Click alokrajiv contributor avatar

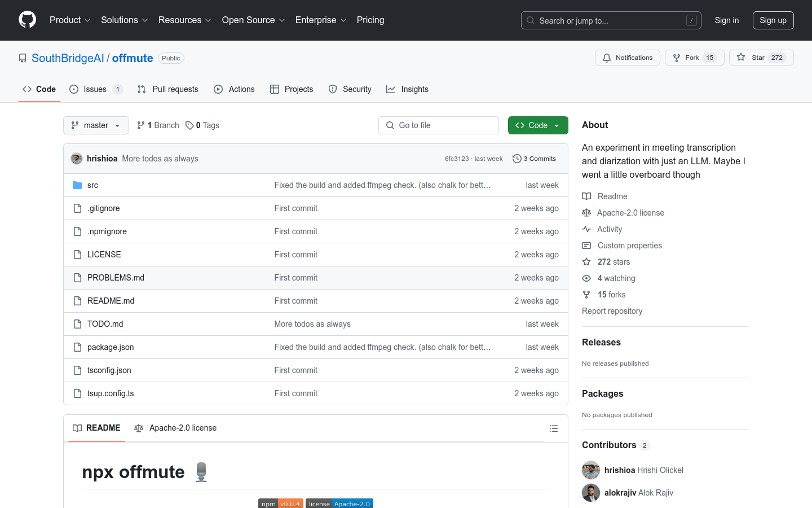coord(591,493)
